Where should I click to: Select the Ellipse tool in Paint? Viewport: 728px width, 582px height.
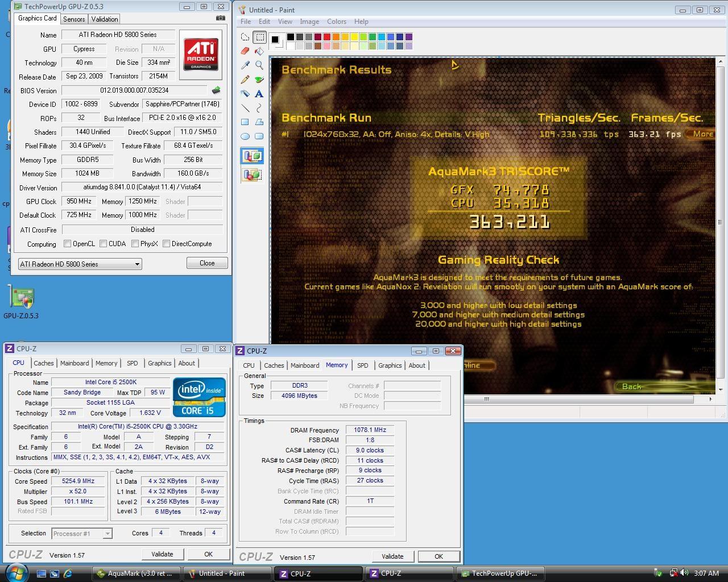click(245, 136)
